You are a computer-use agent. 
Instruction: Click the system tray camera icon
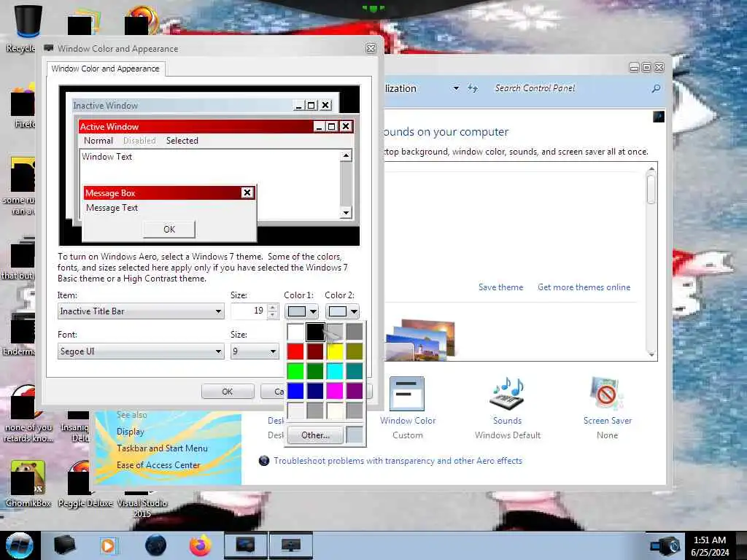pos(665,547)
